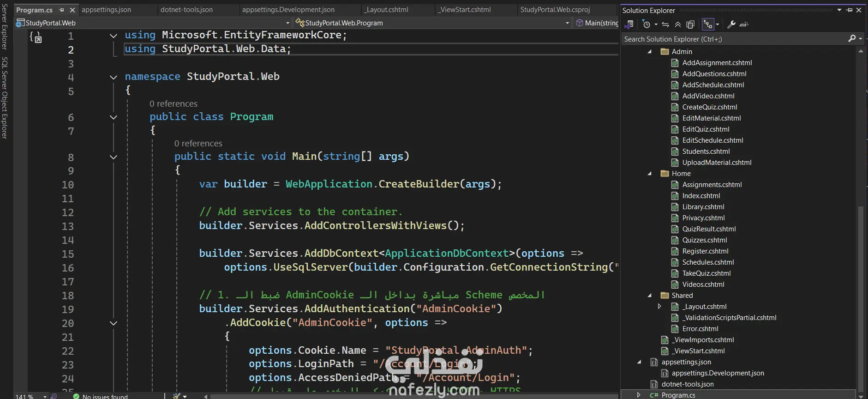The height and width of the screenshot is (399, 868).
Task: Click the Pending Changes Filter clock icon
Action: [646, 24]
